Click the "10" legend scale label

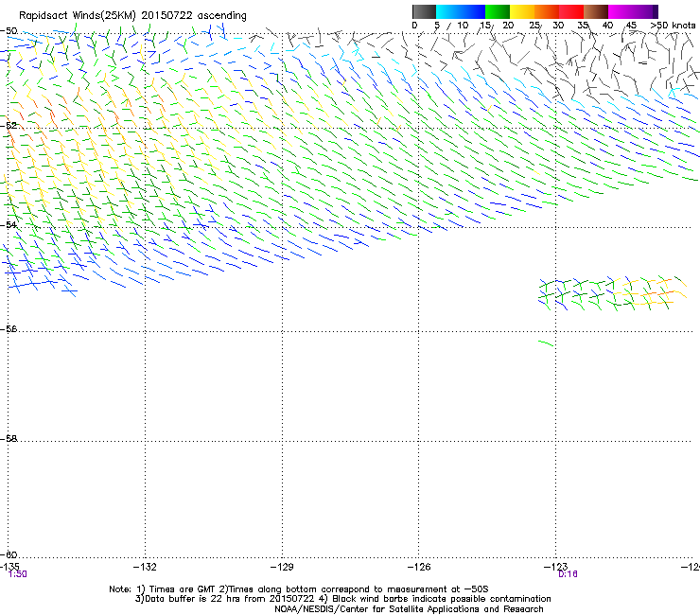pos(463,26)
